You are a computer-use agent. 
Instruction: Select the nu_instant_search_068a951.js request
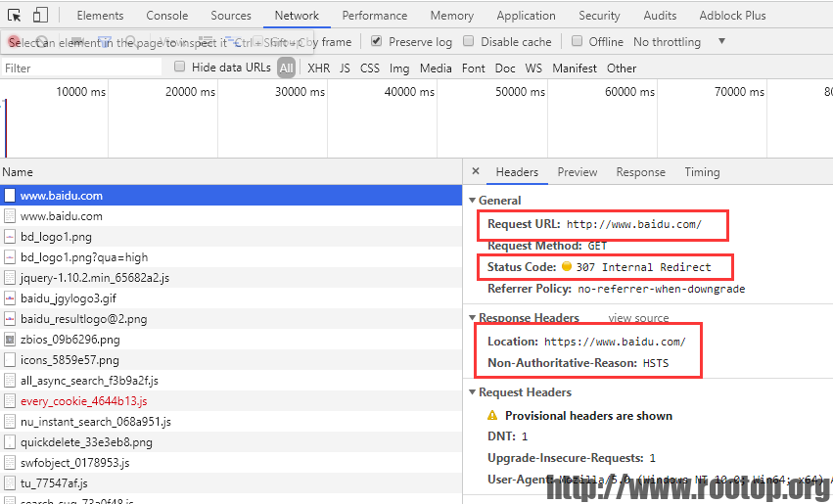tap(231, 422)
